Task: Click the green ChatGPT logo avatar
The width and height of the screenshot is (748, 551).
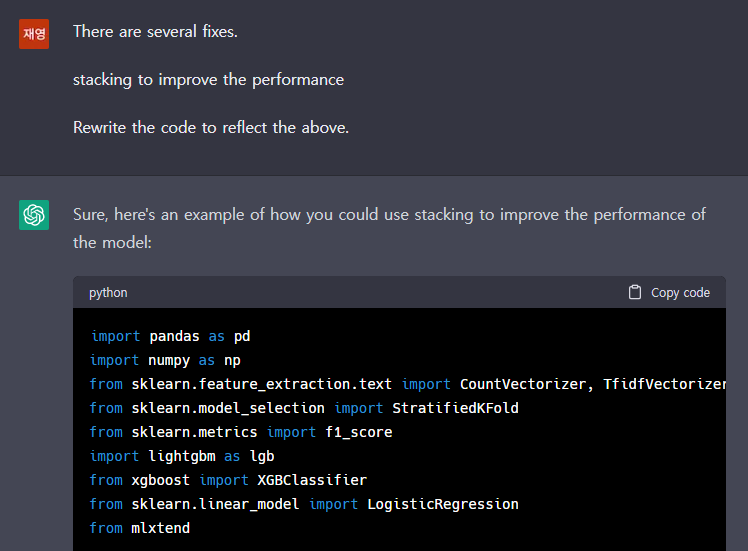Action: click(x=34, y=215)
